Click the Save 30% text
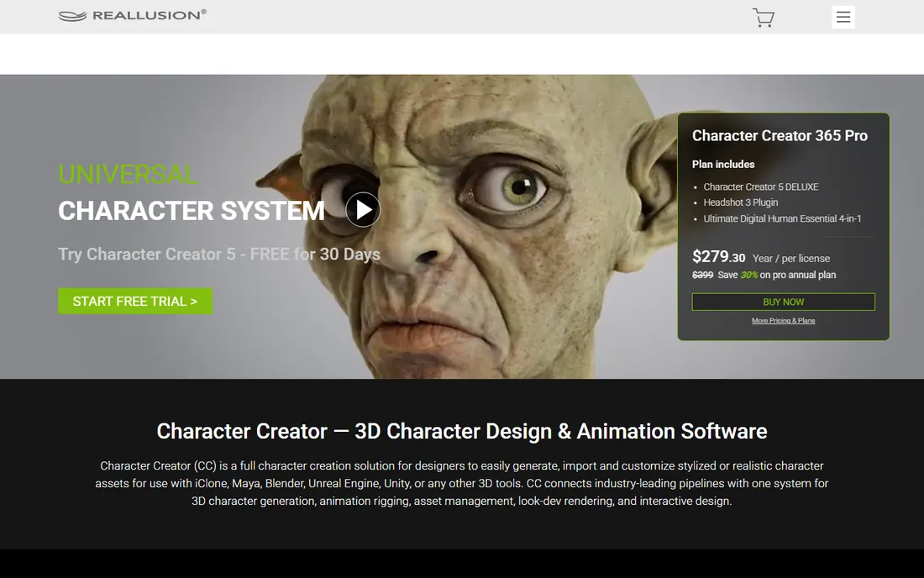The width and height of the screenshot is (924, 578). 738,276
